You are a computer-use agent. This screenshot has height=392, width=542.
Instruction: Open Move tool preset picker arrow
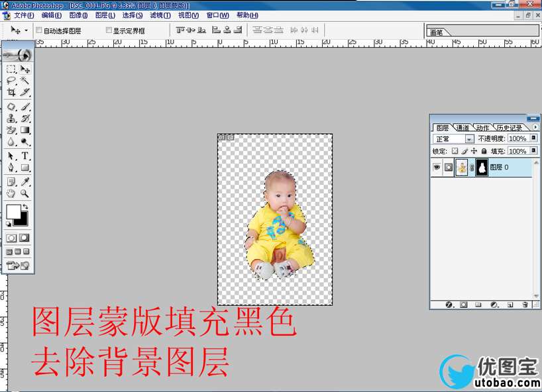tap(26, 30)
